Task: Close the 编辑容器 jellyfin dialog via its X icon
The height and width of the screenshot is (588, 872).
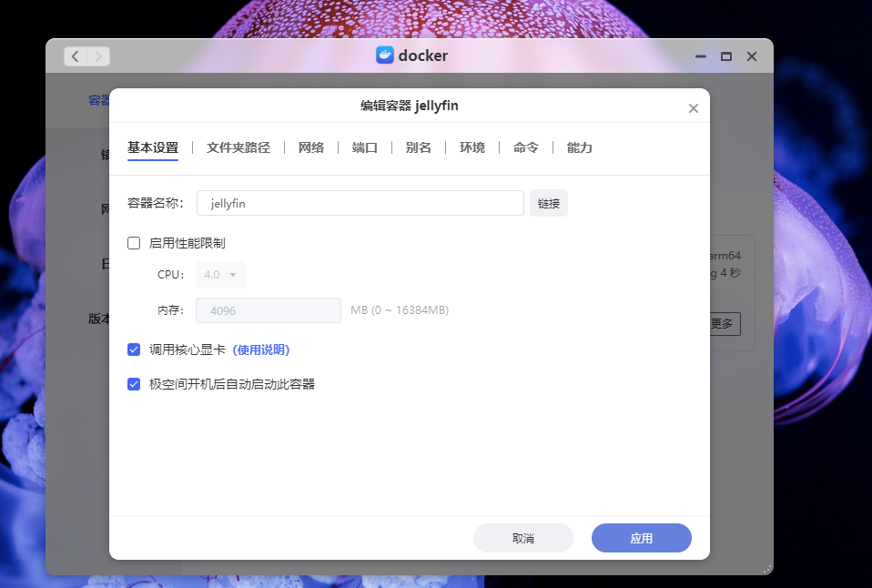Action: 694,107
